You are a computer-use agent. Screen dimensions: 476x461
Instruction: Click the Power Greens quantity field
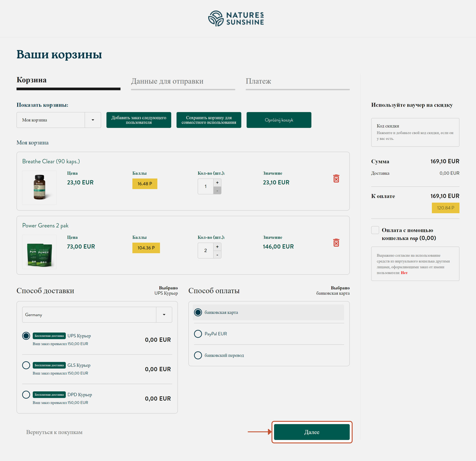click(x=206, y=250)
